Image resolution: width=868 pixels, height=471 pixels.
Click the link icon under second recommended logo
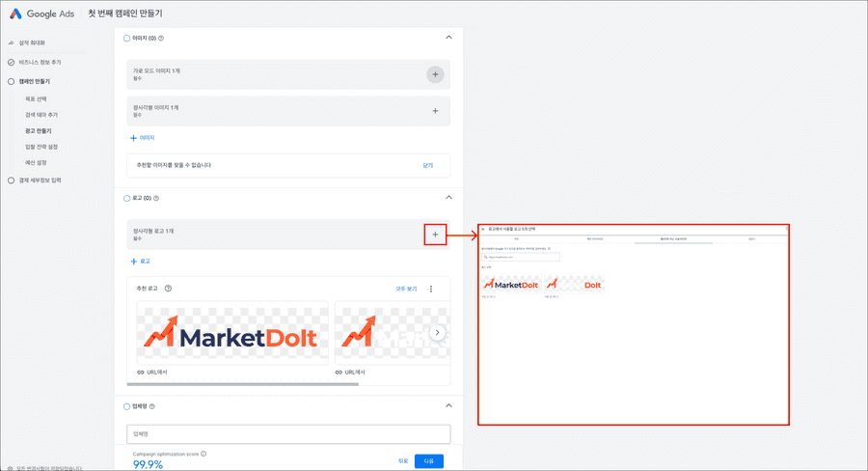click(x=339, y=373)
